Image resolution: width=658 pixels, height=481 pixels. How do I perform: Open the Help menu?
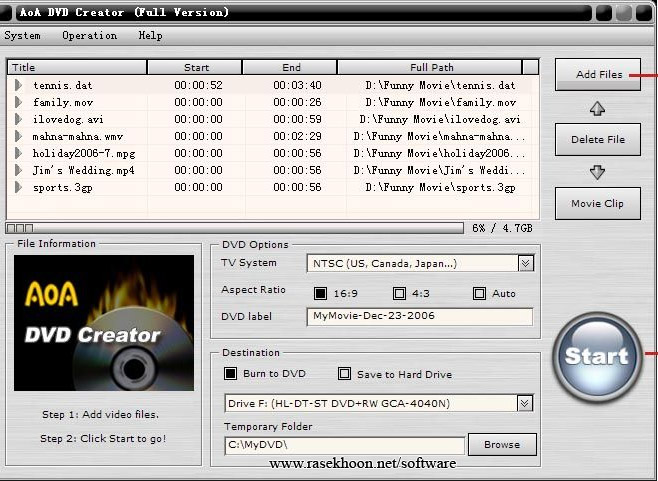pos(151,36)
